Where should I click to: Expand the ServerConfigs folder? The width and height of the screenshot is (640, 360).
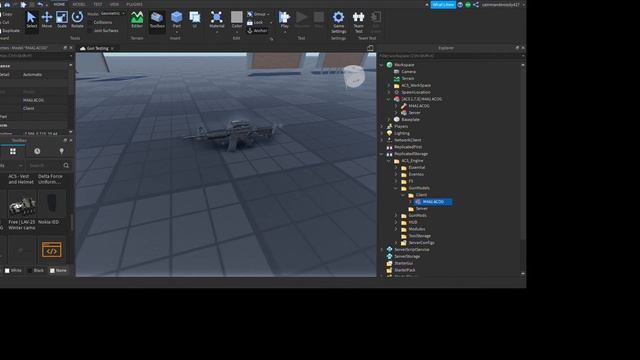(396, 243)
